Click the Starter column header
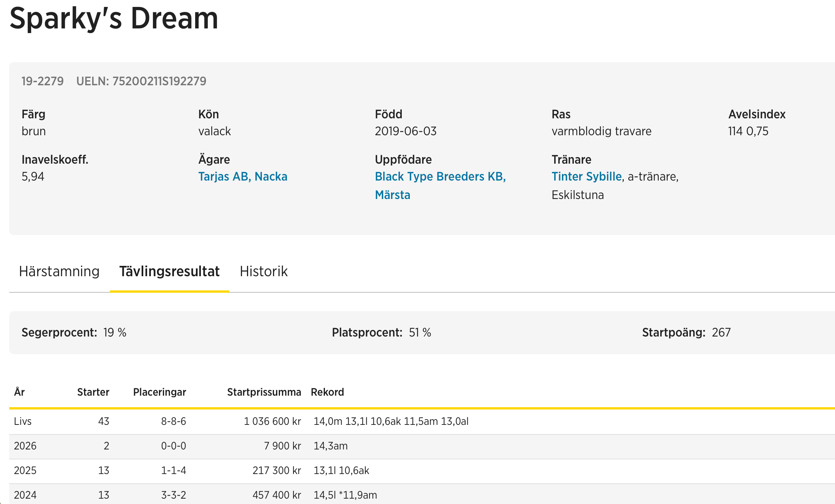The width and height of the screenshot is (835, 504). 93,392
